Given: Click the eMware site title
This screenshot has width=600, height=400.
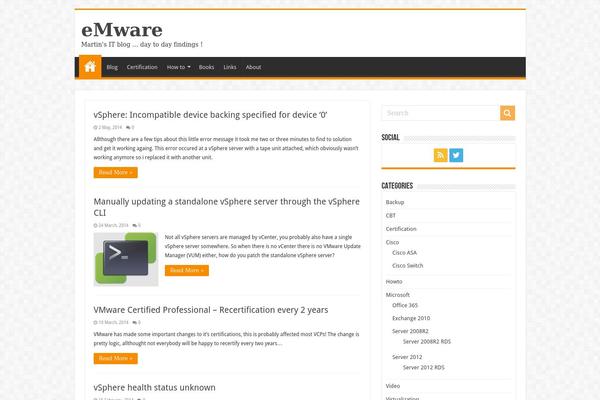Looking at the screenshot, I should tap(122, 30).
